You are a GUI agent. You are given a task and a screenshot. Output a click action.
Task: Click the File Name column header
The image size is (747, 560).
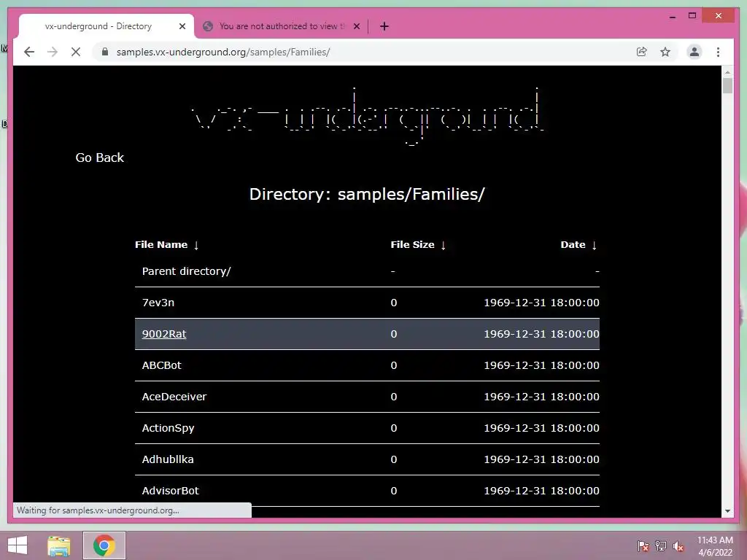161,245
